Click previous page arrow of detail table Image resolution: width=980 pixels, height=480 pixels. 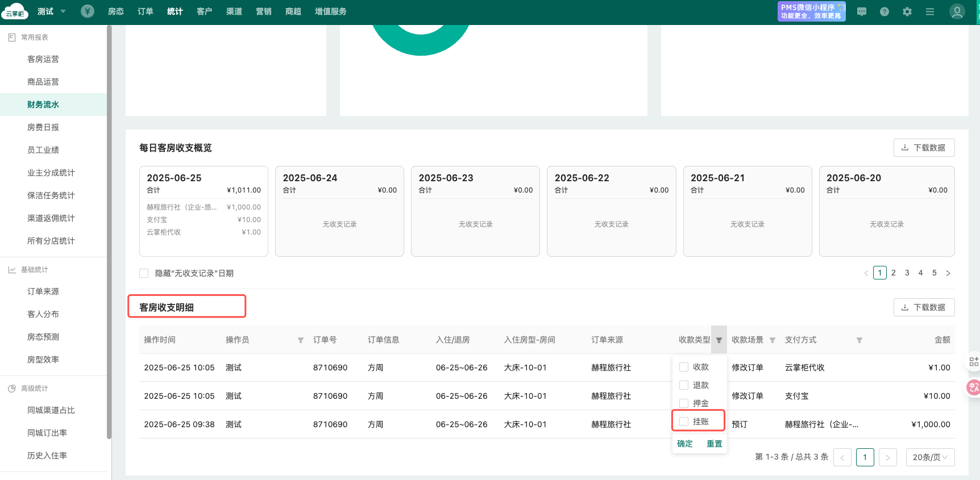(x=842, y=457)
